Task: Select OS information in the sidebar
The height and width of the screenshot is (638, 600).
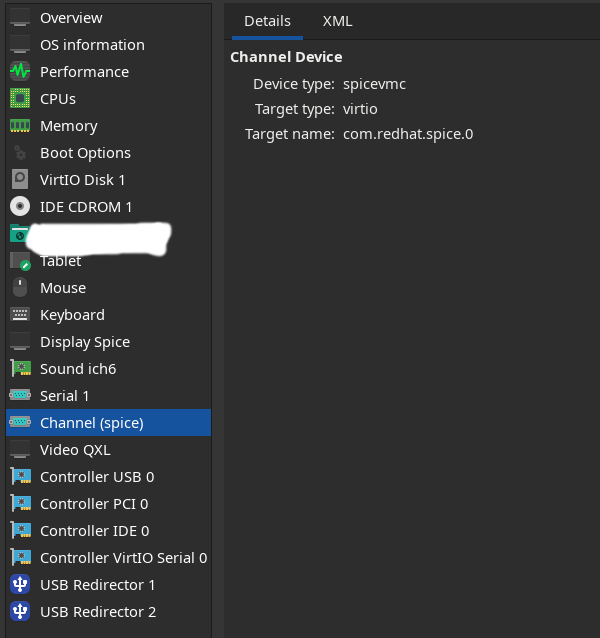Action: [92, 45]
